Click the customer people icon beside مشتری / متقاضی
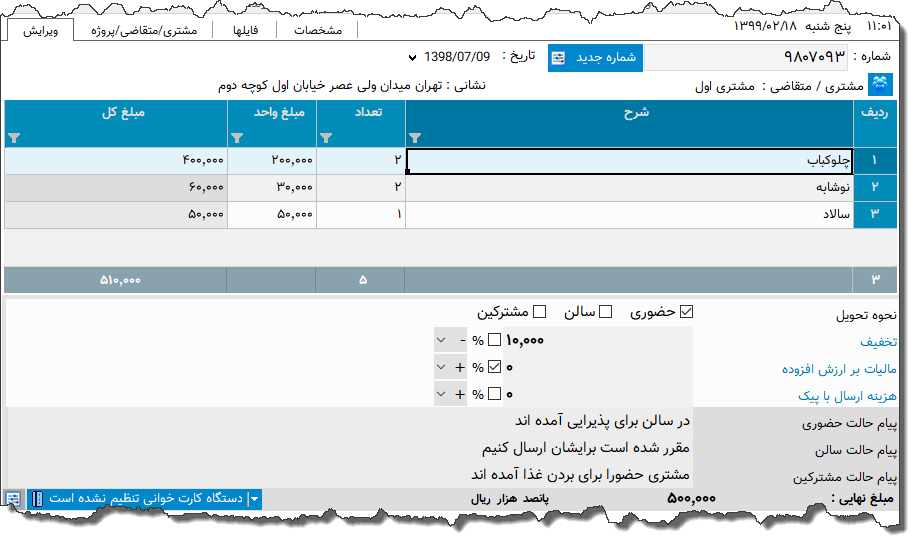The height and width of the screenshot is (536, 908). (x=880, y=85)
